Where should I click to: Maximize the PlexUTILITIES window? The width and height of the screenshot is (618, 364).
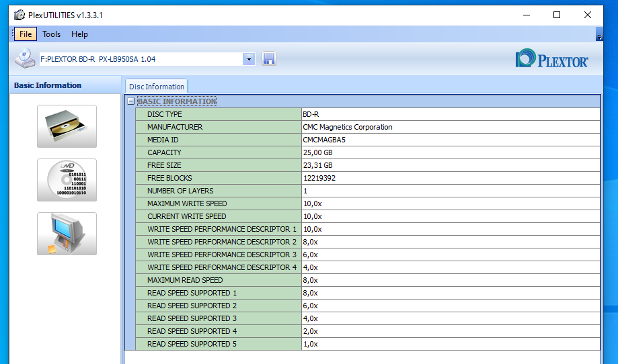pyautogui.click(x=557, y=15)
